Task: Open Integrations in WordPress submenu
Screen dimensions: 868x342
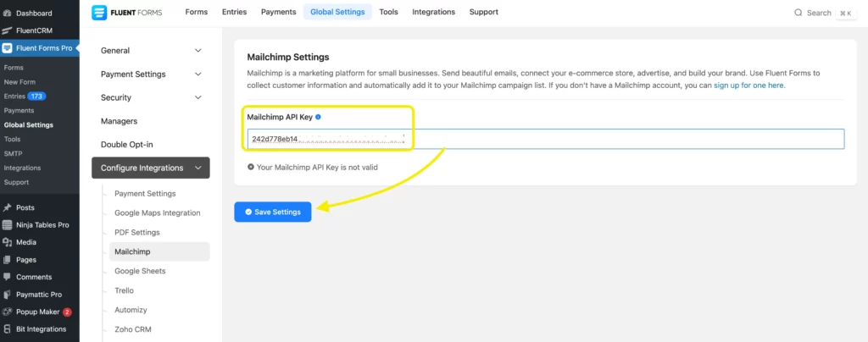Action: coord(22,168)
